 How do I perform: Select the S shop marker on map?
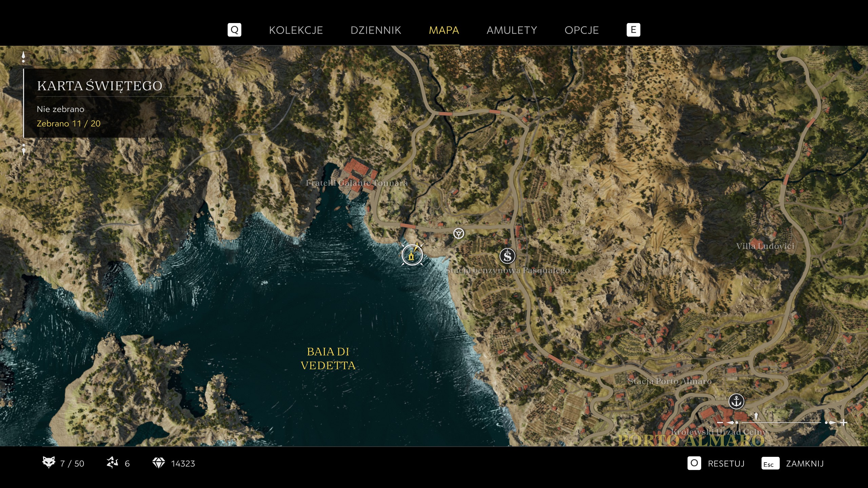(507, 256)
